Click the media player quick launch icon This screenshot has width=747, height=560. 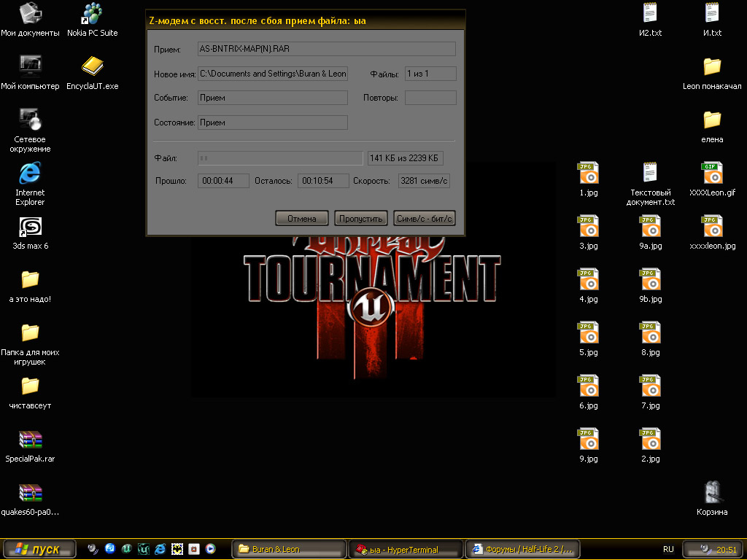[x=211, y=549]
